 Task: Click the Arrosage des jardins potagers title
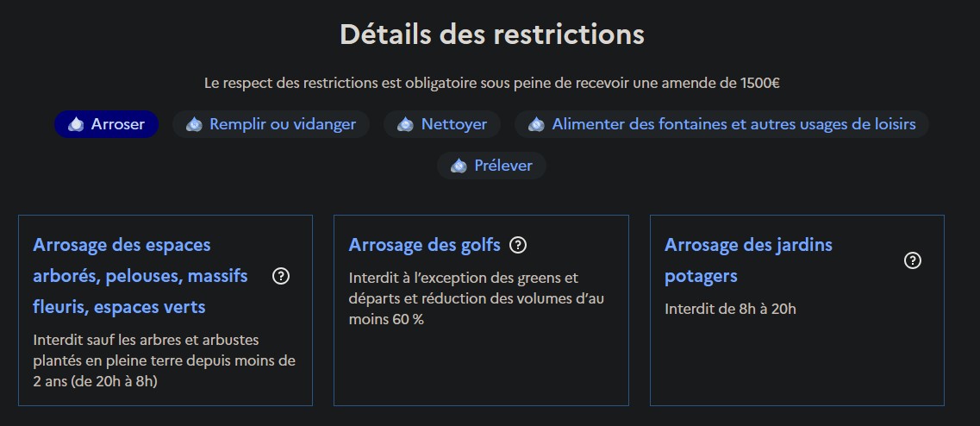pos(748,260)
